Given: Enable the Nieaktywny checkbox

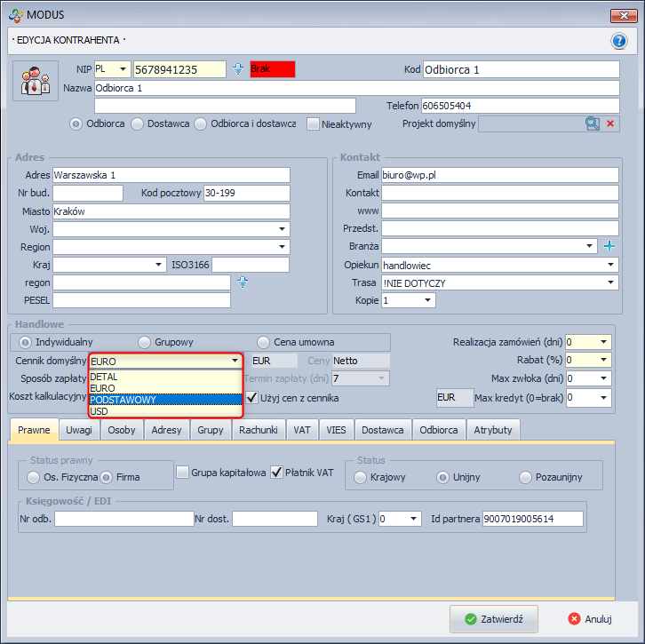Looking at the screenshot, I should (314, 124).
